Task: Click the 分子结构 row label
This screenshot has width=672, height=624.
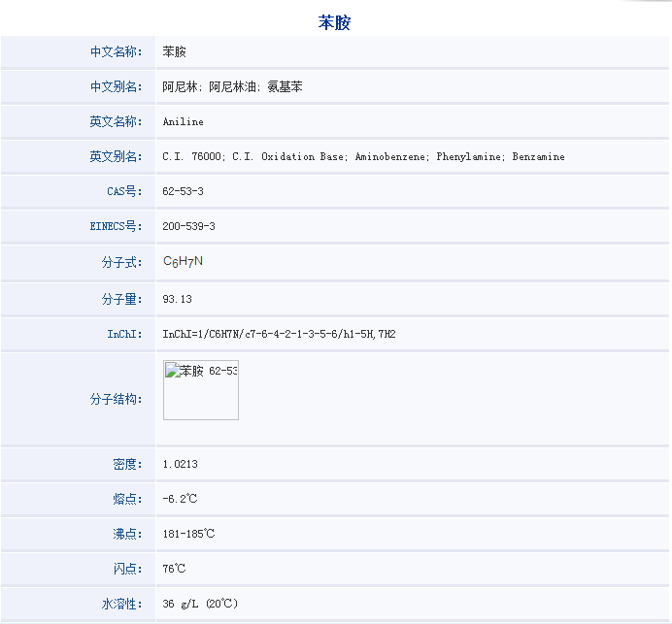Action: pos(116,399)
